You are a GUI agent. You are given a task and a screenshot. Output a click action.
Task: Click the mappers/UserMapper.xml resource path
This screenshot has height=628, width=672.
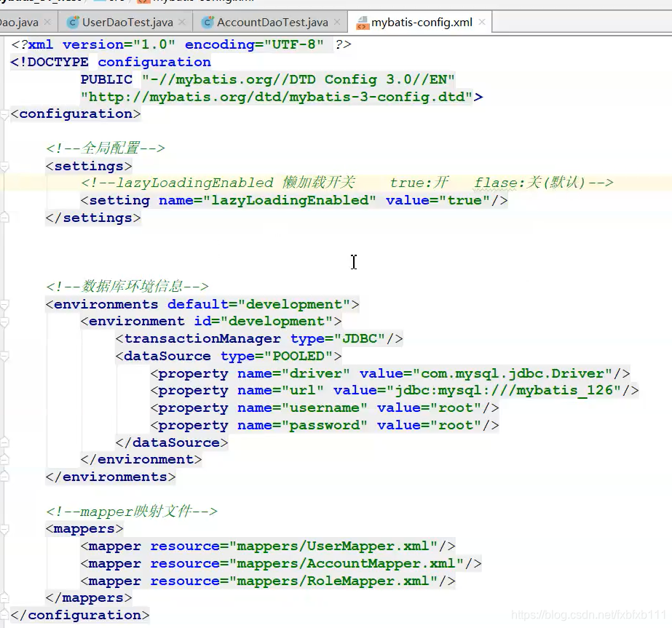pyautogui.click(x=333, y=546)
